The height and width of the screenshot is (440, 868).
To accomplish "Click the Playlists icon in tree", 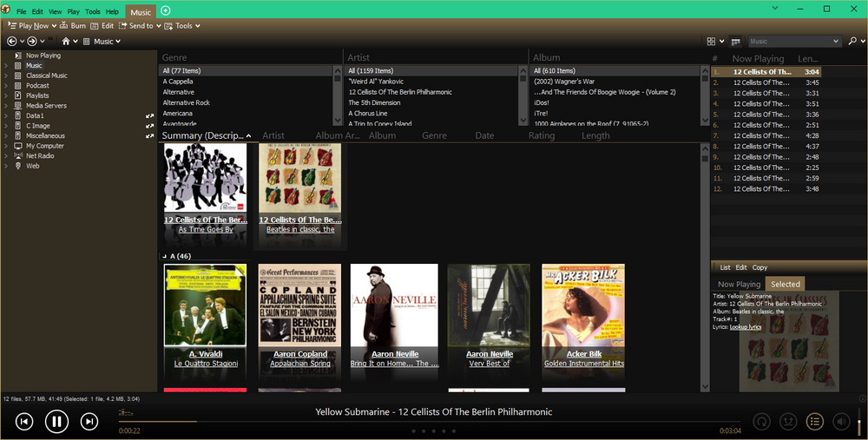I will click(x=17, y=95).
